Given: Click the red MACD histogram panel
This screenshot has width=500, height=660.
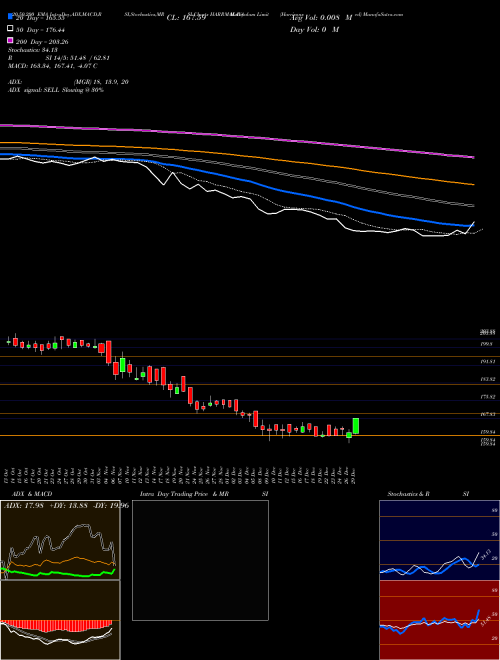Looking at the screenshot, I should [60, 620].
